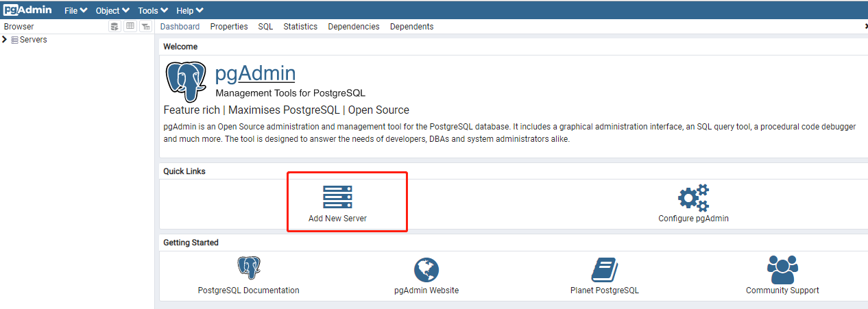
Task: Switch to the Dependents tab
Action: point(411,27)
